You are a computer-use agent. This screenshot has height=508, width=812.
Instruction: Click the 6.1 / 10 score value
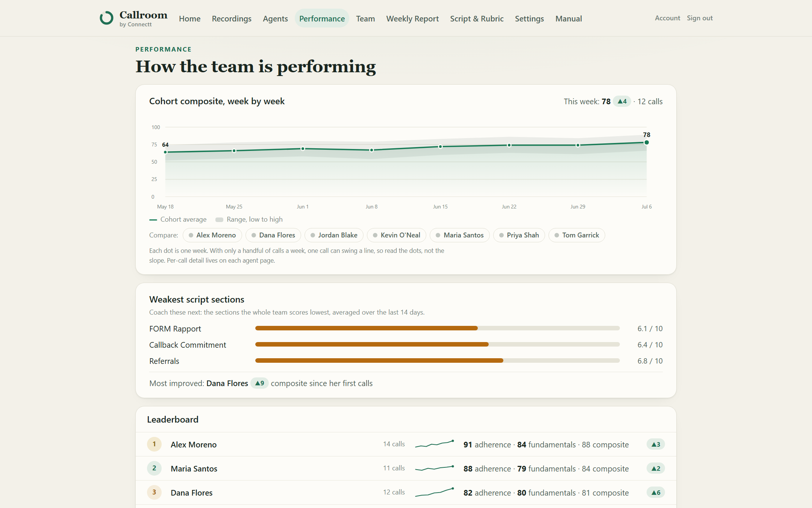[x=650, y=329]
